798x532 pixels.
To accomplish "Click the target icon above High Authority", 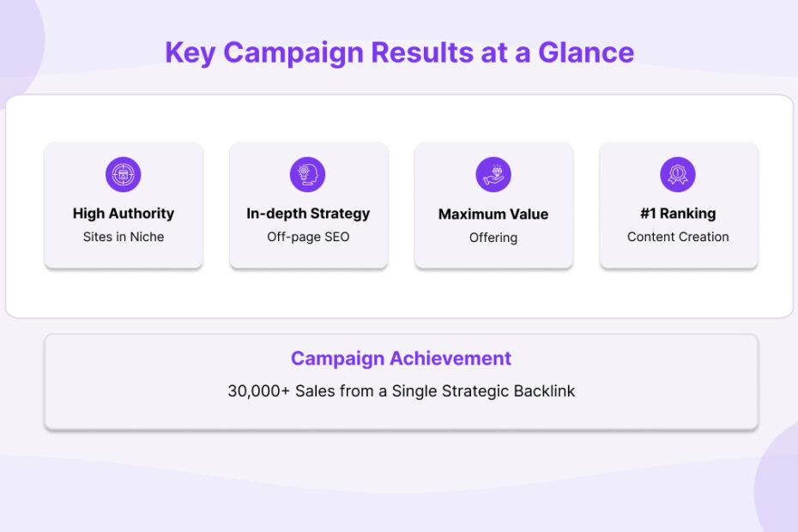I will [123, 174].
